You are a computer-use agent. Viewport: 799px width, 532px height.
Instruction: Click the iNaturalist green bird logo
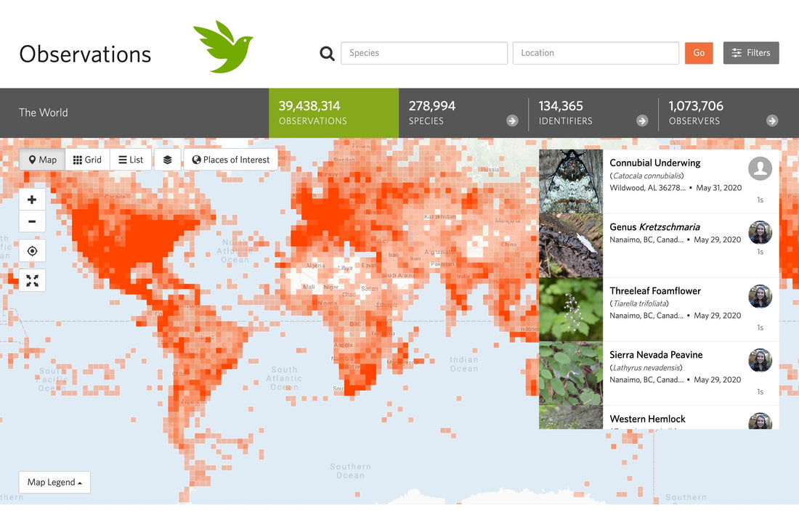[222, 47]
